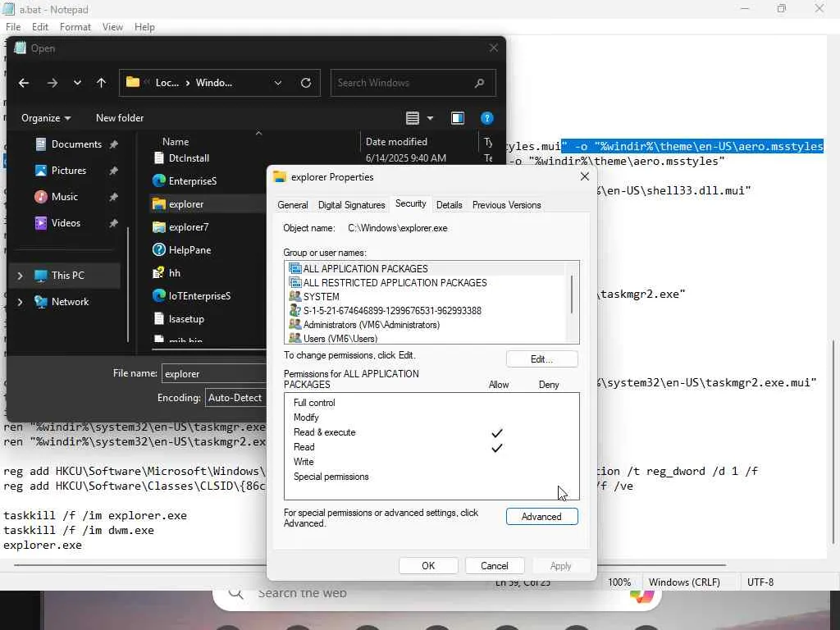The width and height of the screenshot is (840, 630).
Task: Open Advanced security settings
Action: pos(541,517)
